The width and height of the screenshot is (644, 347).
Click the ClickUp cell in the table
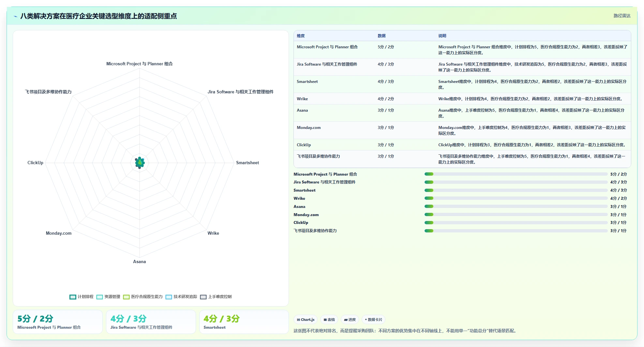click(304, 145)
